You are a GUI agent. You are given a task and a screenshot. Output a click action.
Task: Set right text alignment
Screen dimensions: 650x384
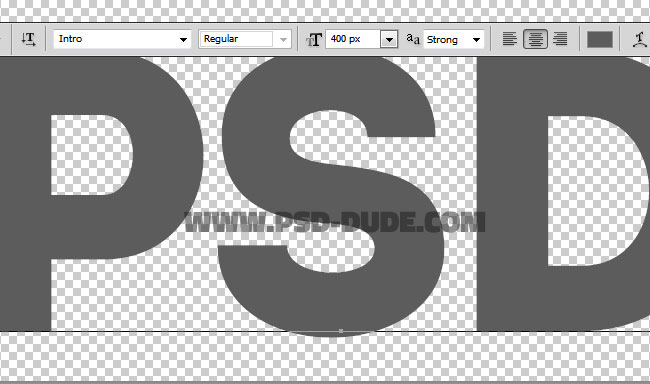point(560,39)
